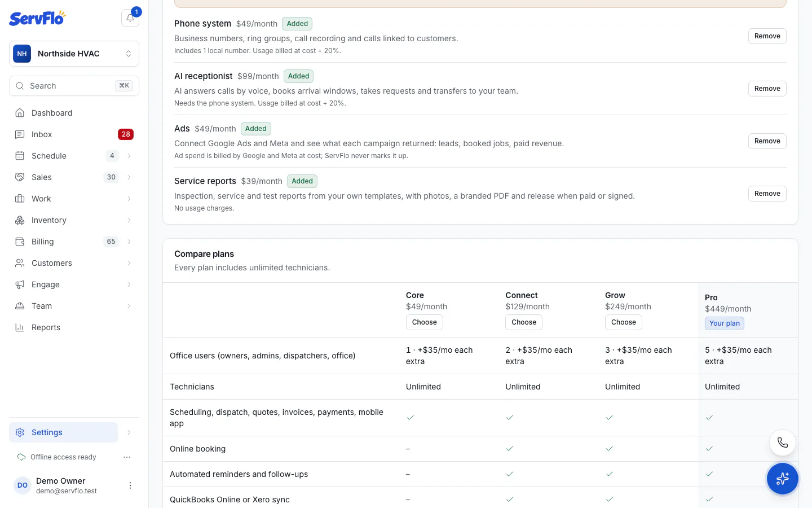Click Offline access ready status
Screen dimensions: 812x508
tap(63, 457)
